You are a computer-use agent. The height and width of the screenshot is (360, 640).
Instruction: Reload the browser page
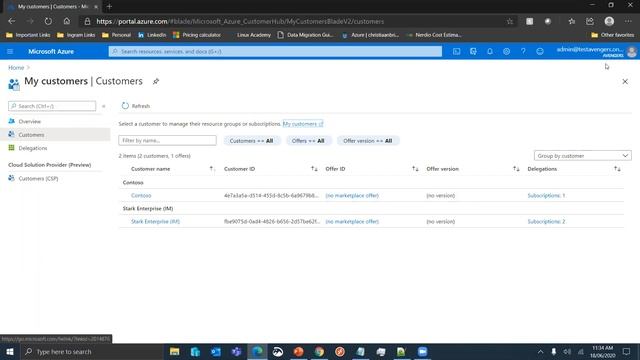(x=48, y=21)
